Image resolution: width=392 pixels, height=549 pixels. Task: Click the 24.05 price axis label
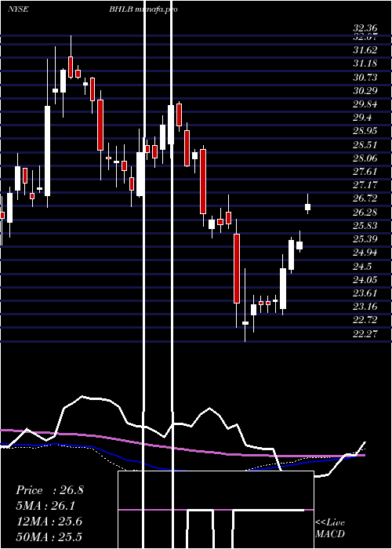[x=365, y=280]
